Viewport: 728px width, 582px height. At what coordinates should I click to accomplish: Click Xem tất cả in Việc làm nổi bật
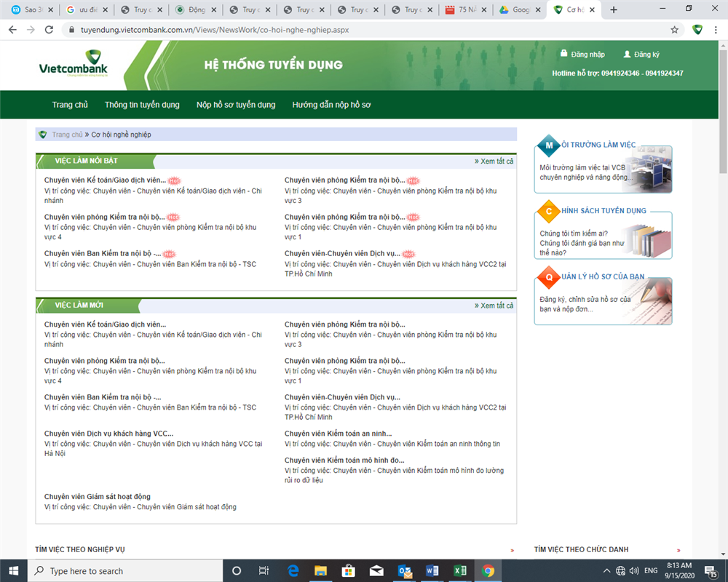[494, 162]
